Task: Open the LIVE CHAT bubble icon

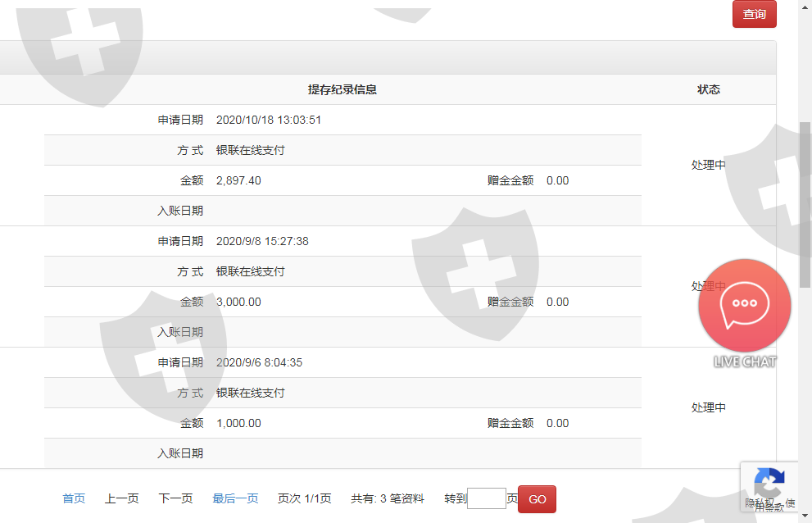Action: point(744,306)
